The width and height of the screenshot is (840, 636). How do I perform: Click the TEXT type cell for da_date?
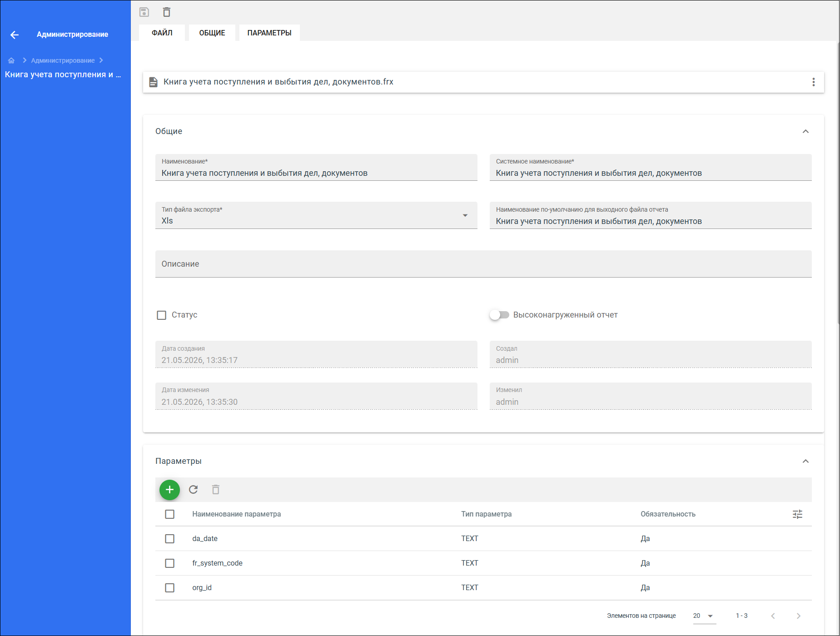[x=470, y=539]
